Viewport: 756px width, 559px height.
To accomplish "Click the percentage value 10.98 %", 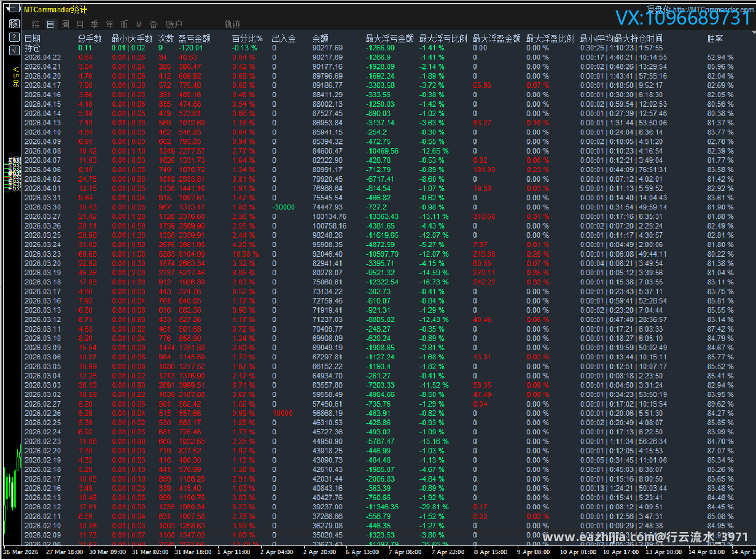I will point(245,254).
